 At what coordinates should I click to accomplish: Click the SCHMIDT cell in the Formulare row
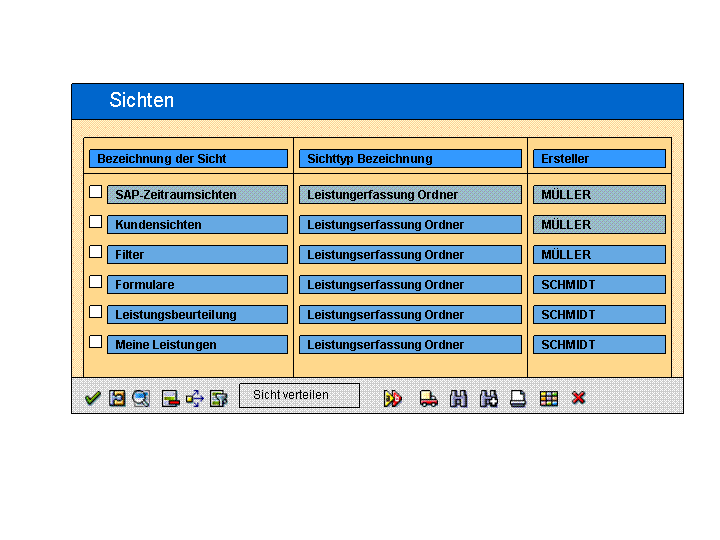[x=599, y=284]
